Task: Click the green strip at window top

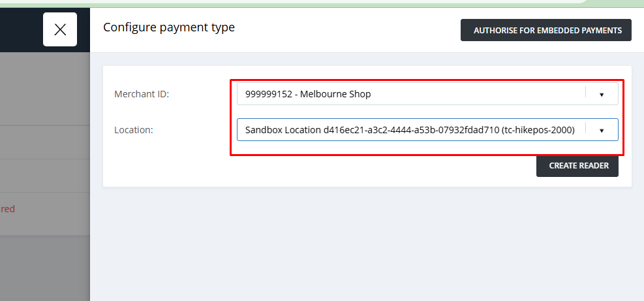Action: (288, 4)
